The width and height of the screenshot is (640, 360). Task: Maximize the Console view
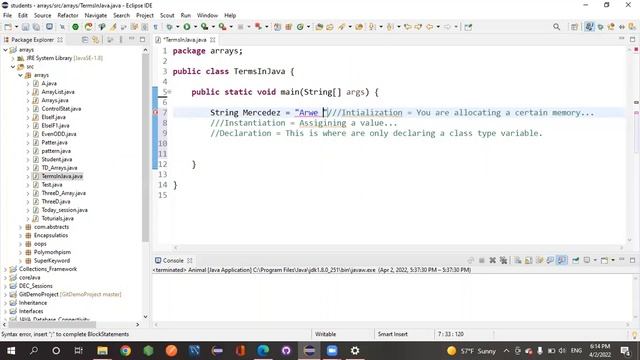(632, 260)
